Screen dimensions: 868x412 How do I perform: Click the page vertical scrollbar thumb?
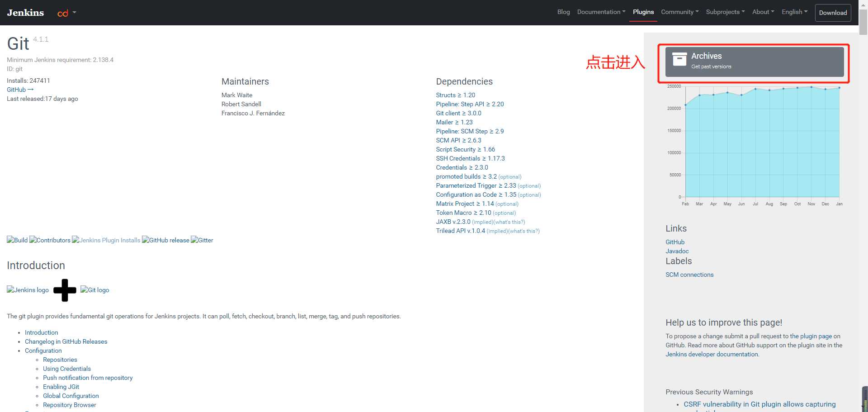[863, 22]
